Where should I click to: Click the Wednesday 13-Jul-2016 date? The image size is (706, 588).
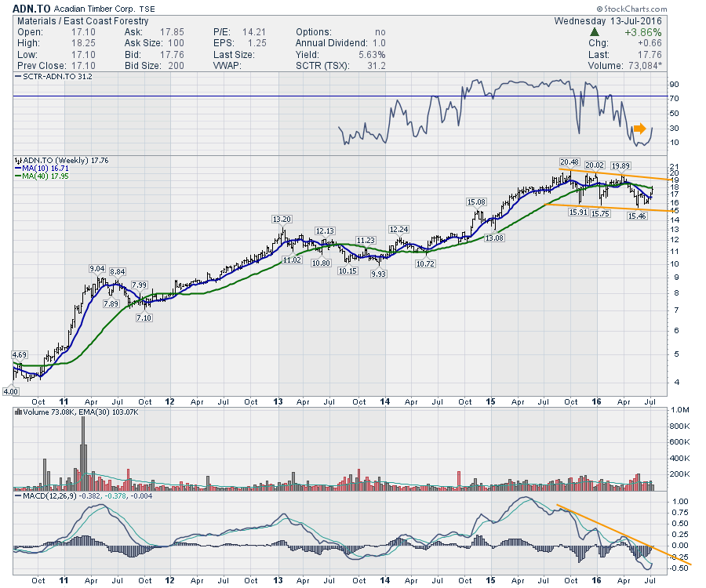608,20
